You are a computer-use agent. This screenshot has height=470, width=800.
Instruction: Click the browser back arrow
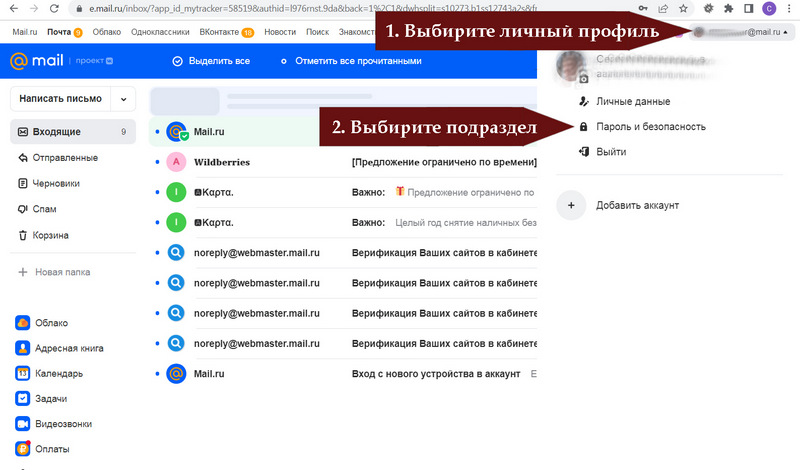[12, 9]
